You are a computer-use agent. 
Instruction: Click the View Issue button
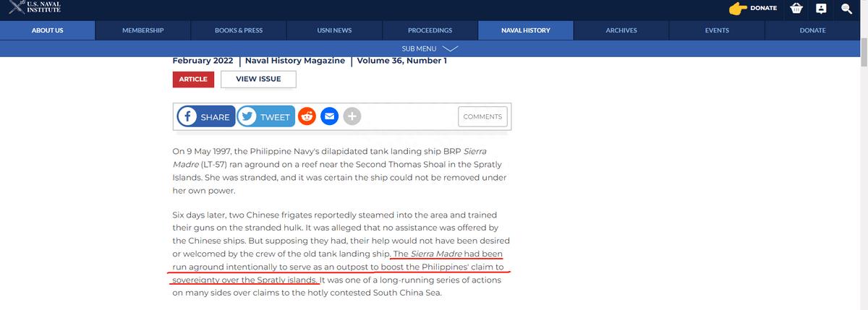click(x=258, y=79)
